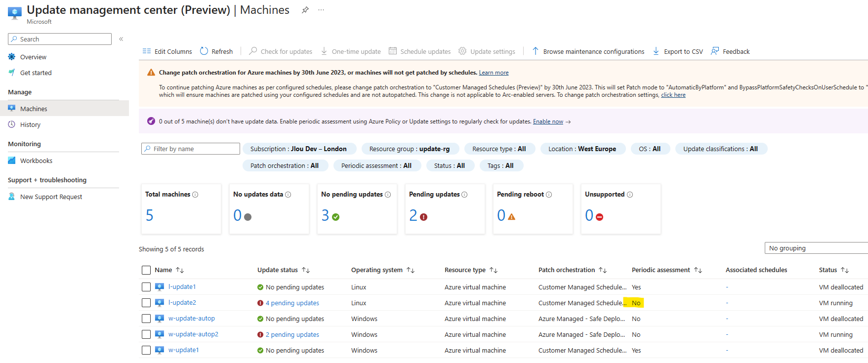Open the Resource group filter pill
This screenshot has height=363, width=868.
click(410, 149)
